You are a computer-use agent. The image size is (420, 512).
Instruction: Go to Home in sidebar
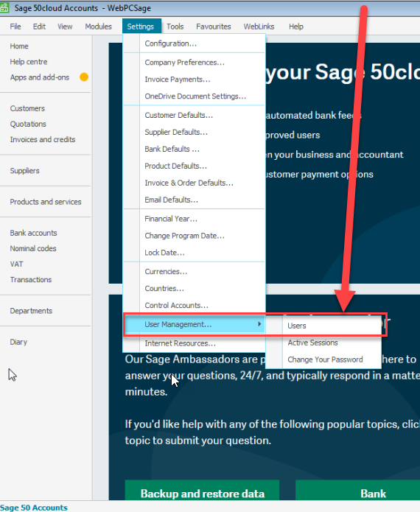point(19,46)
